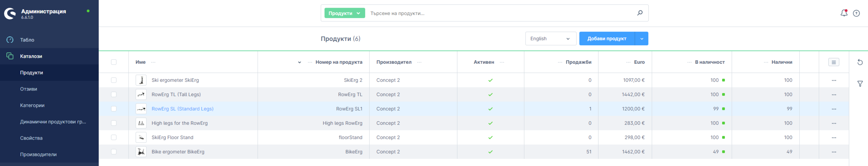Click the notifications bell icon

[x=843, y=13]
